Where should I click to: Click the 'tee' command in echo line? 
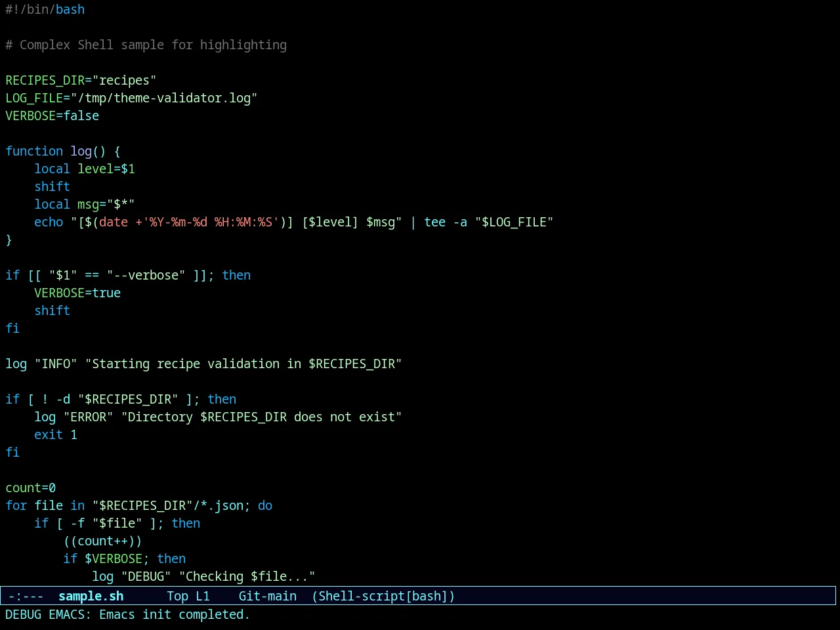(x=434, y=222)
